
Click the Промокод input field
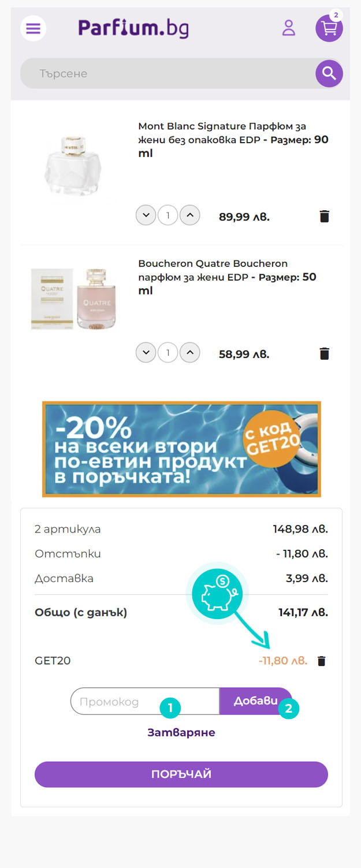[x=145, y=701]
